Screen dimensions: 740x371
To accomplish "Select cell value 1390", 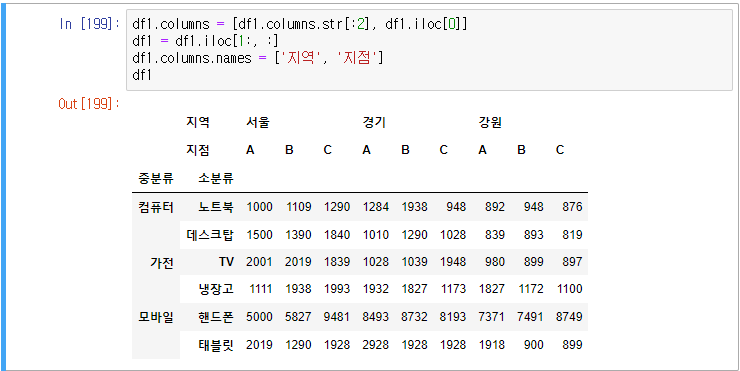I will point(298,235).
